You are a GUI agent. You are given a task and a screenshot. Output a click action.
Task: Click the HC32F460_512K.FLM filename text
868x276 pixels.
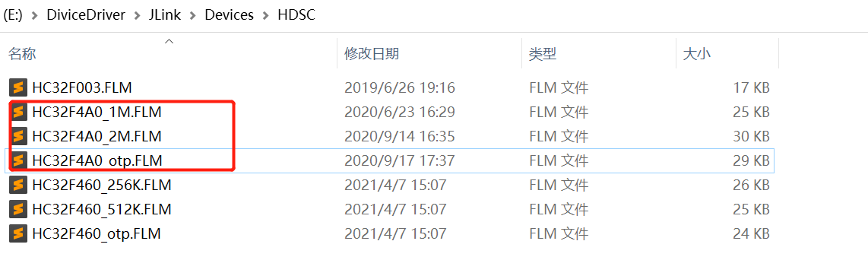click(102, 210)
